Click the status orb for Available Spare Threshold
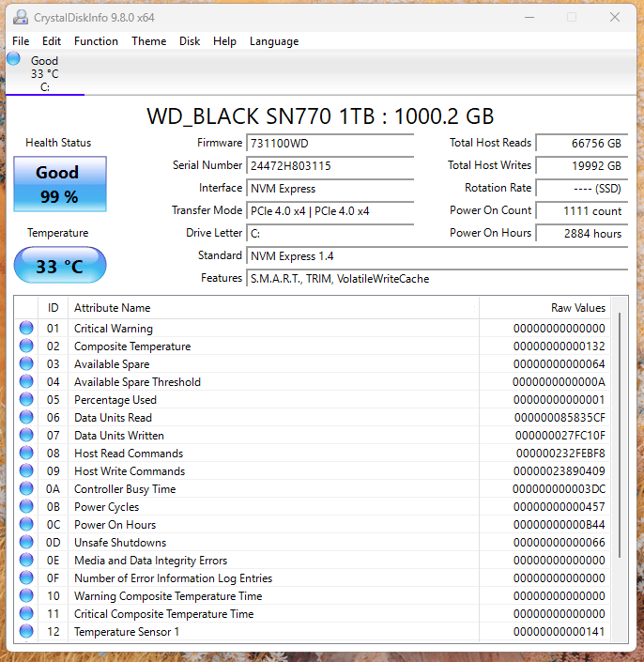The height and width of the screenshot is (662, 644). [x=26, y=381]
